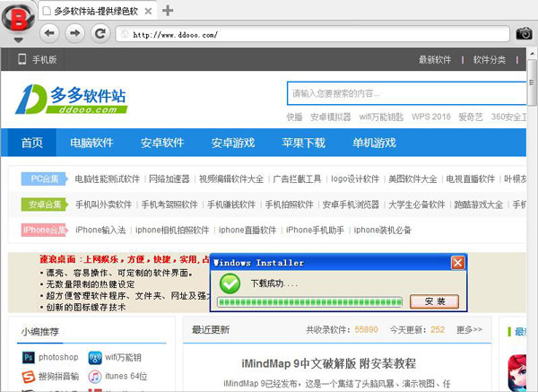Click the 快播 hot search link

294,117
